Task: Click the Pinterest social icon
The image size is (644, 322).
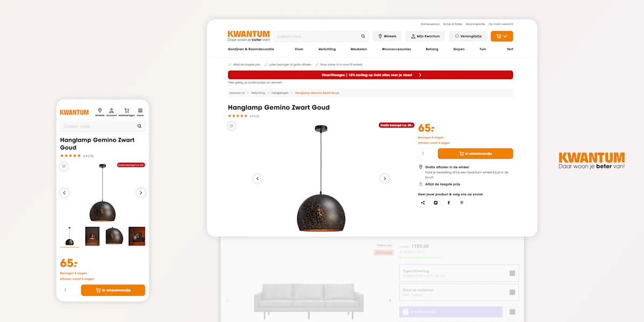Action: (462, 203)
